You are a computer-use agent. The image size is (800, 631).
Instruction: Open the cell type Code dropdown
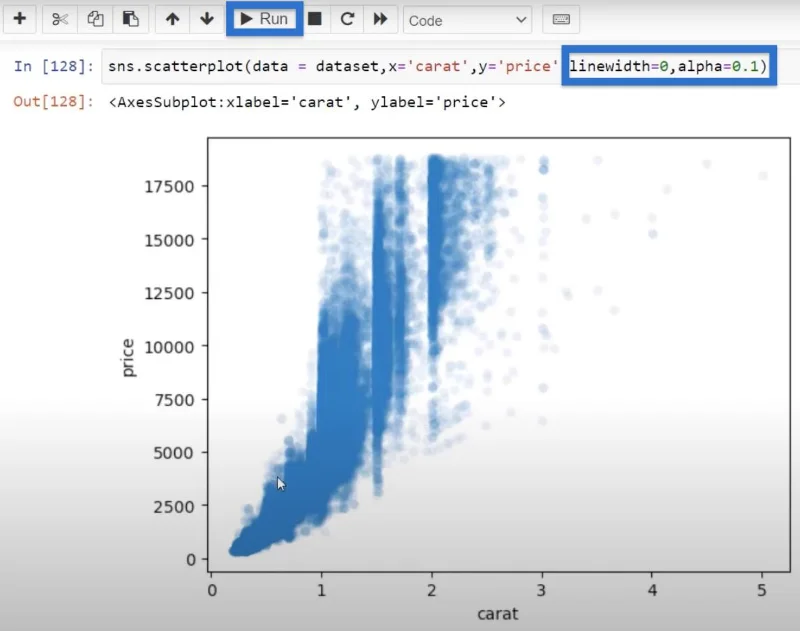point(467,20)
